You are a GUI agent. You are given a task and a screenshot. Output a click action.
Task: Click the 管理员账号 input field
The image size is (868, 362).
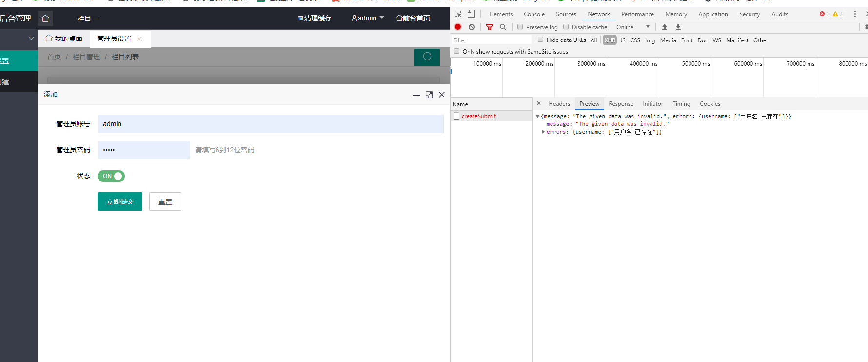(271, 124)
